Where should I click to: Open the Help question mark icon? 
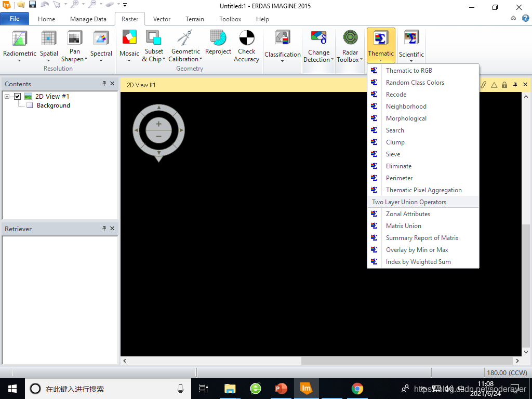point(526,18)
